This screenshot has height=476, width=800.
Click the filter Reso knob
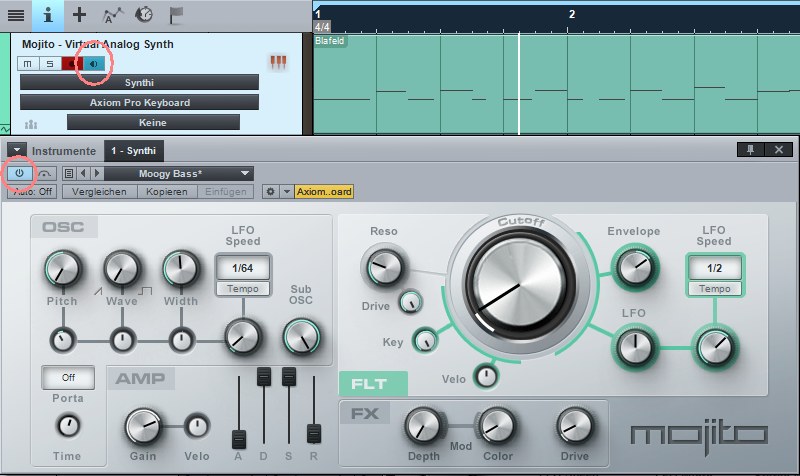click(385, 267)
